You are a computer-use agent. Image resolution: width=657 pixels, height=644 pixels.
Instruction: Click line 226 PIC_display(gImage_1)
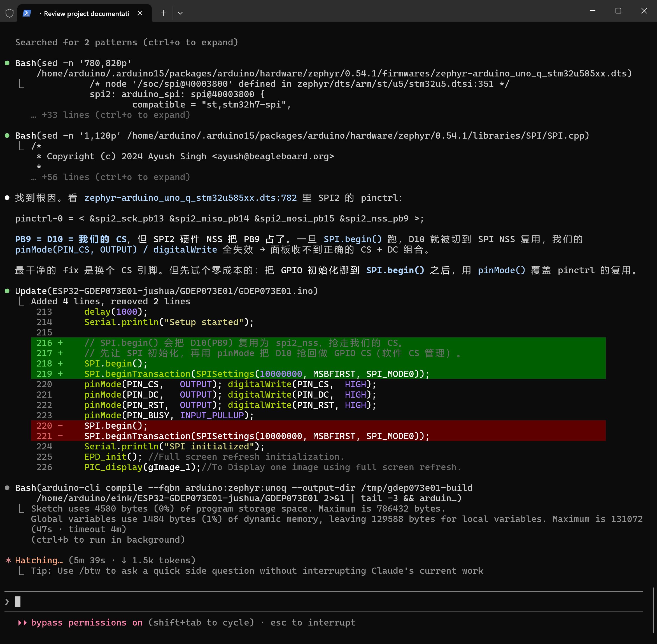tap(143, 467)
